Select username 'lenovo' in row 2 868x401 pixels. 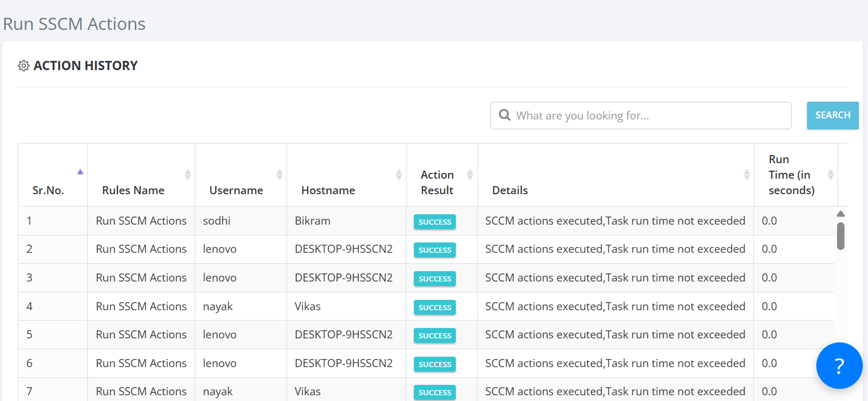pyautogui.click(x=219, y=249)
